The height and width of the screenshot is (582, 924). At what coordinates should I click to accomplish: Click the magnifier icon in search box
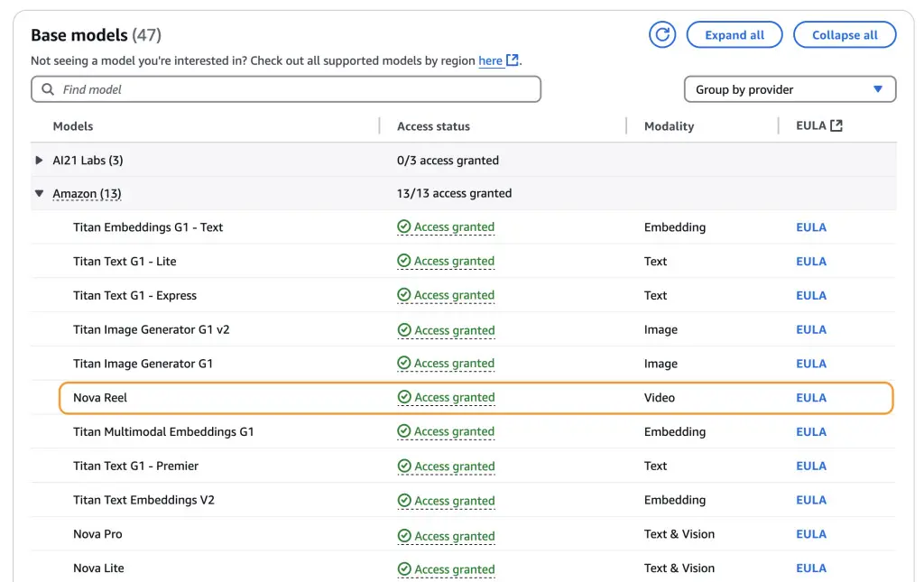49,89
